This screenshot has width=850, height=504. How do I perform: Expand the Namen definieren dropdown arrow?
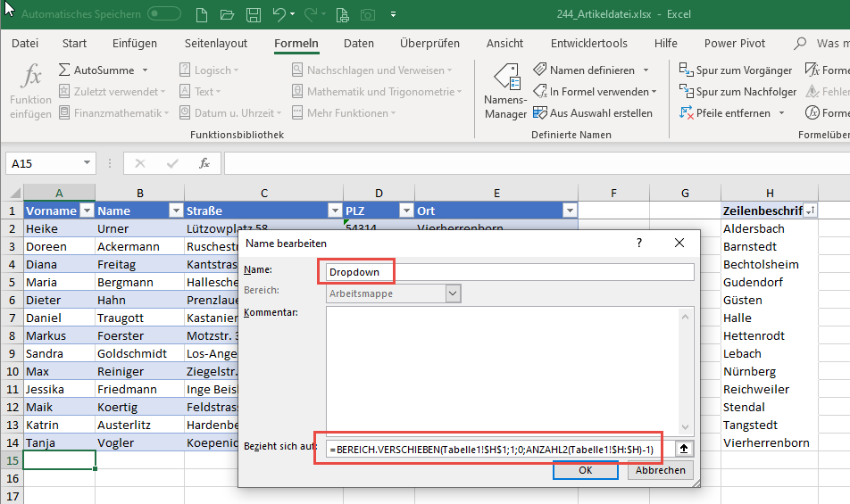pyautogui.click(x=646, y=70)
